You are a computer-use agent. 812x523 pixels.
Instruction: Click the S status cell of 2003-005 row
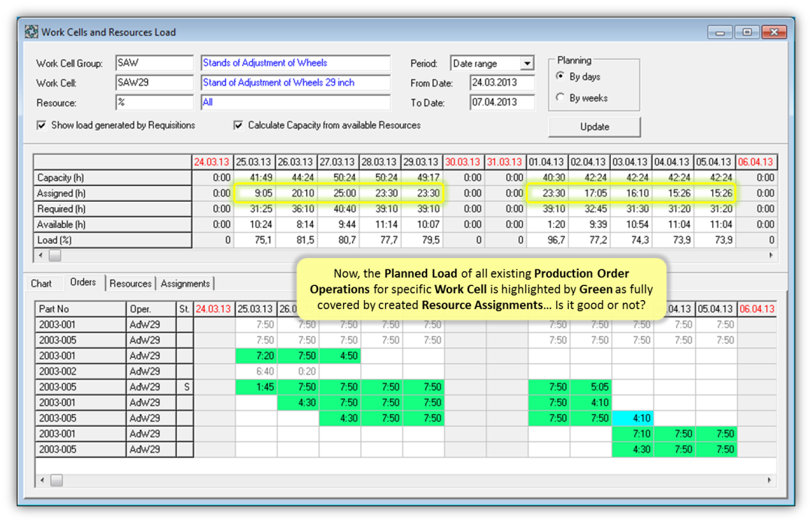(x=185, y=387)
